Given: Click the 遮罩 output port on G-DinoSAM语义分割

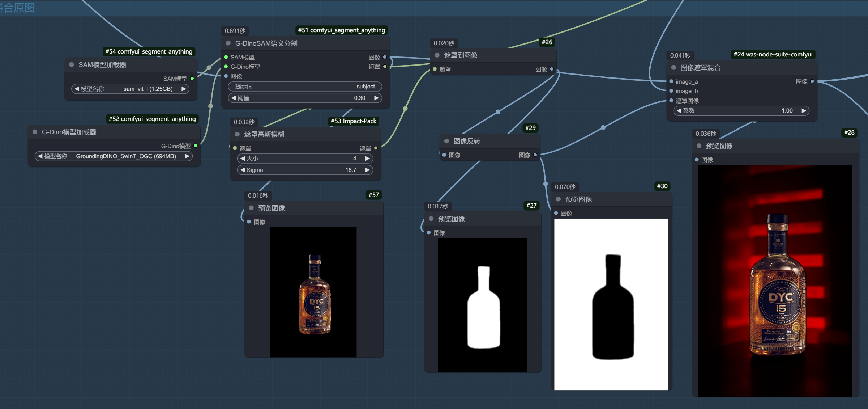Looking at the screenshot, I should pyautogui.click(x=385, y=67).
